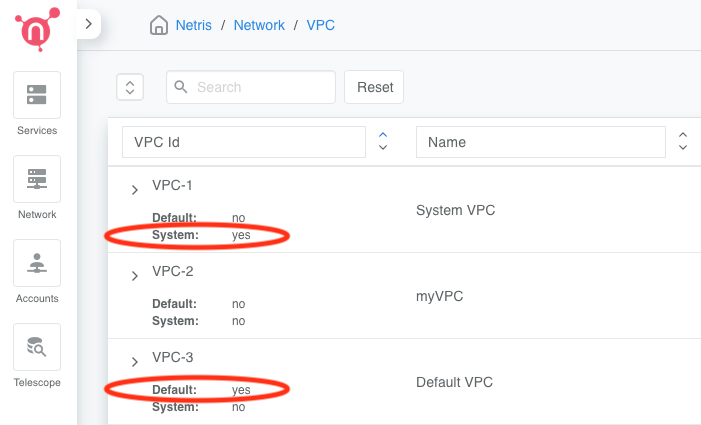The image size is (701, 425).
Task: Click the Reset button
Action: (x=374, y=87)
